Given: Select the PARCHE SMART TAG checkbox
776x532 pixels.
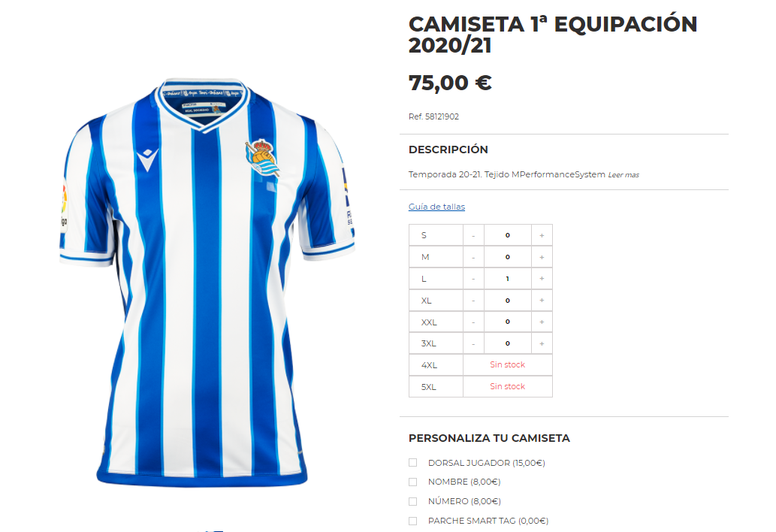Looking at the screenshot, I should [412, 521].
